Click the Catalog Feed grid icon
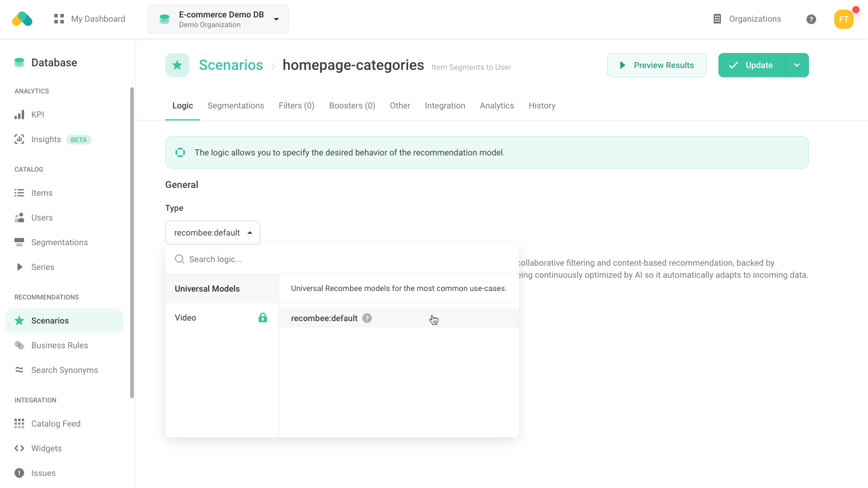Viewport: 868px width, 488px height. 19,424
